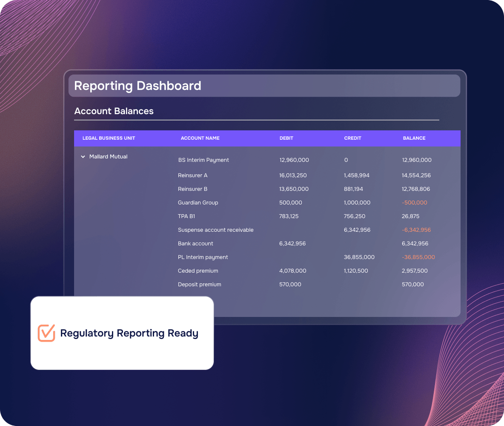Click the negative balance -6,342,956
504x426 pixels.
[416, 230]
